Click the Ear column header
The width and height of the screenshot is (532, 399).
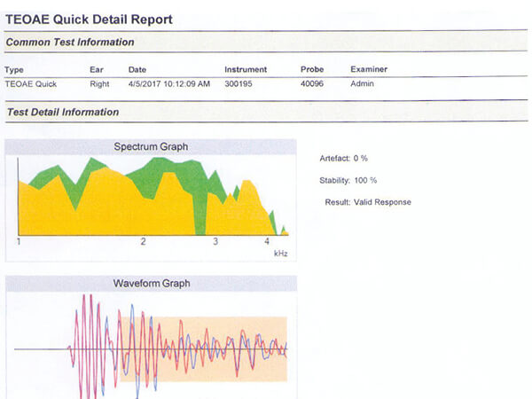[x=97, y=69]
